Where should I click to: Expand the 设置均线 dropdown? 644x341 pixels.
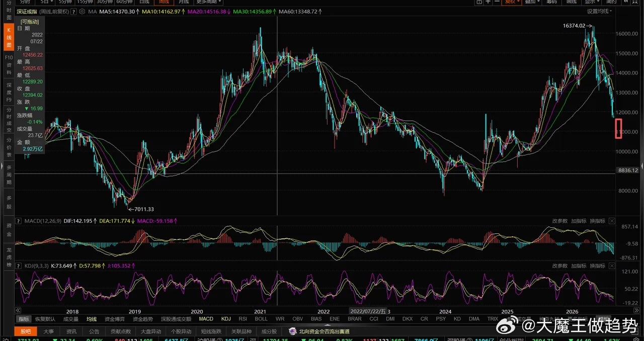[x=599, y=11]
